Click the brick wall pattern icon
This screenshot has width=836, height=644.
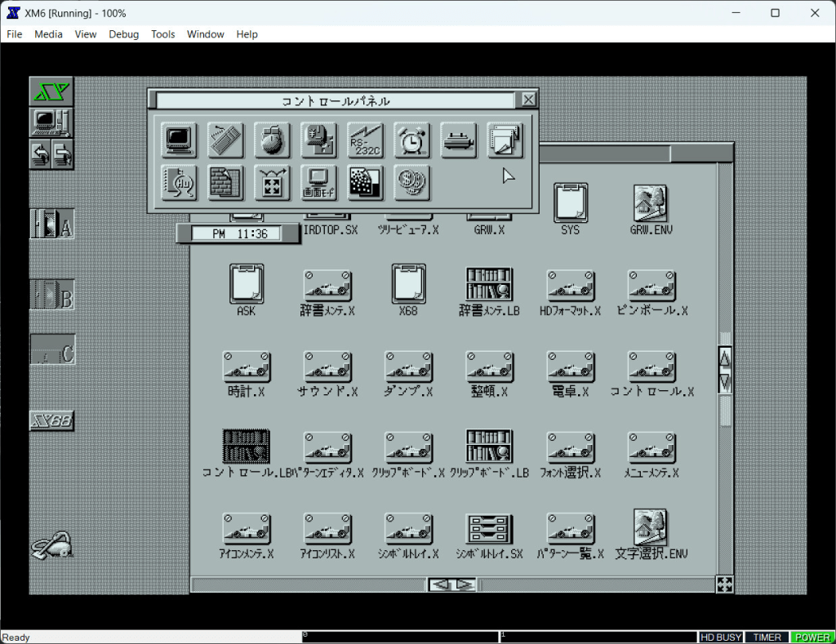[225, 183]
